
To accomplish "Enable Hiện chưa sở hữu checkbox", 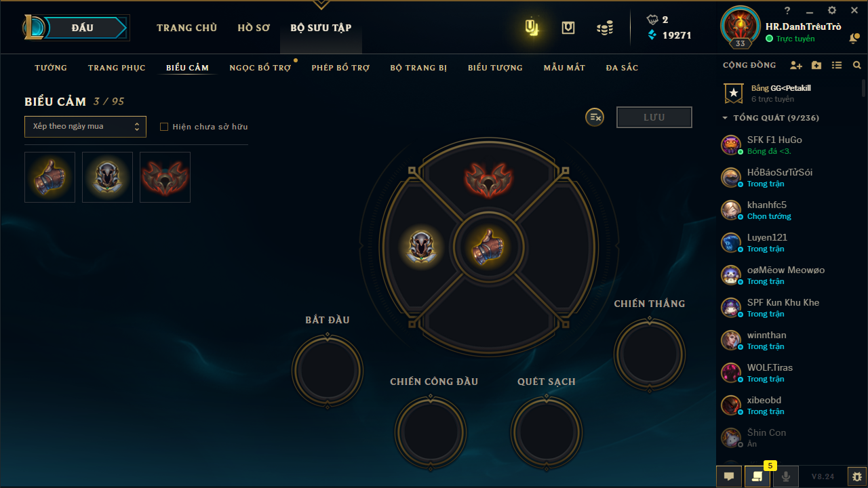I will pos(164,127).
